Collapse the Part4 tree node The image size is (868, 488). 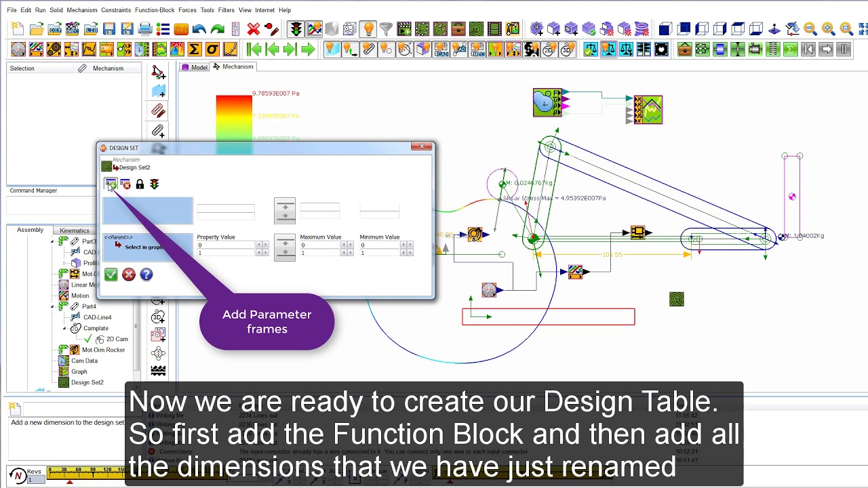[x=53, y=306]
